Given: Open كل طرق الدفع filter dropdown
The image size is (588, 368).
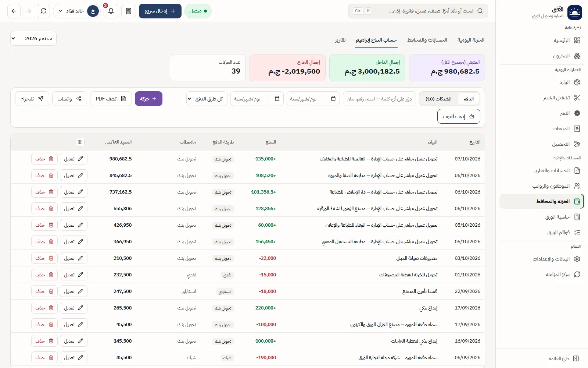Looking at the screenshot, I should click(207, 99).
